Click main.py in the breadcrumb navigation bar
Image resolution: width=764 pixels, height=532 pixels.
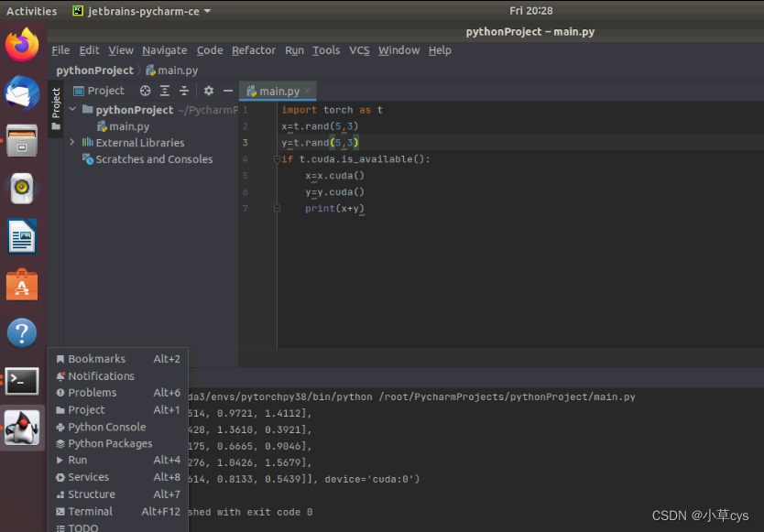(x=178, y=70)
